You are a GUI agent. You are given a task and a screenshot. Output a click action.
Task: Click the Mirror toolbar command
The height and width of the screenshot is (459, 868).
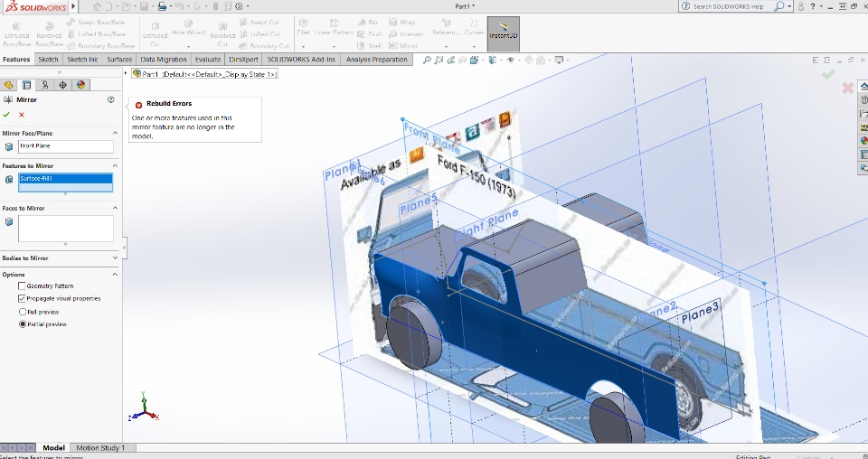click(403, 46)
